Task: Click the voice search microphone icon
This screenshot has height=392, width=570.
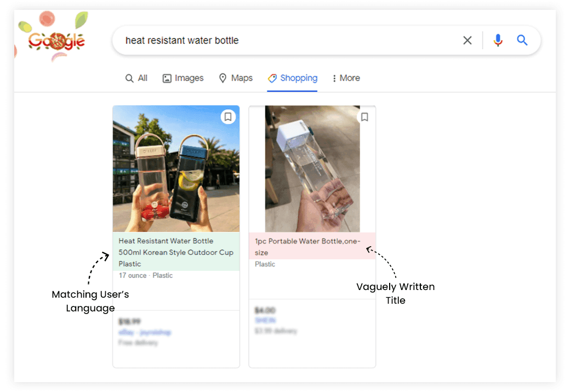Action: click(x=498, y=40)
